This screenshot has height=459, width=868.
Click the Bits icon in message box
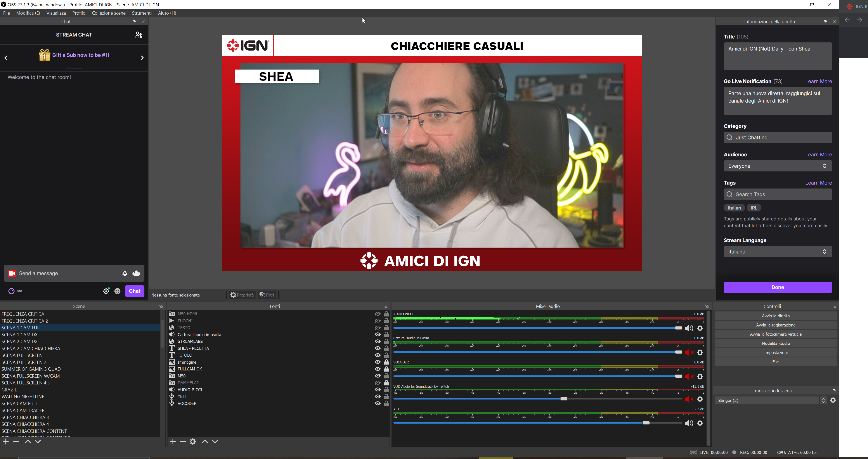125,274
